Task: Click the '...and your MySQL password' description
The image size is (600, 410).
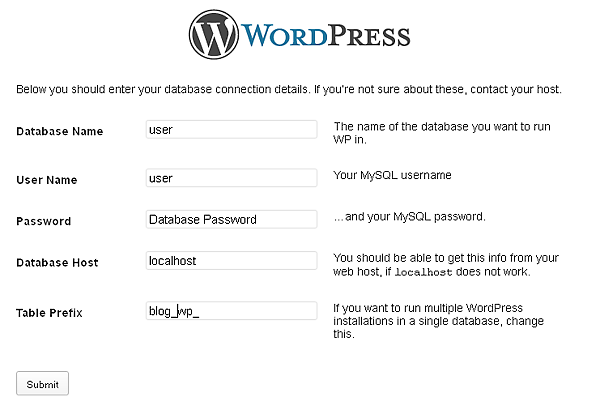Action: pyautogui.click(x=409, y=217)
